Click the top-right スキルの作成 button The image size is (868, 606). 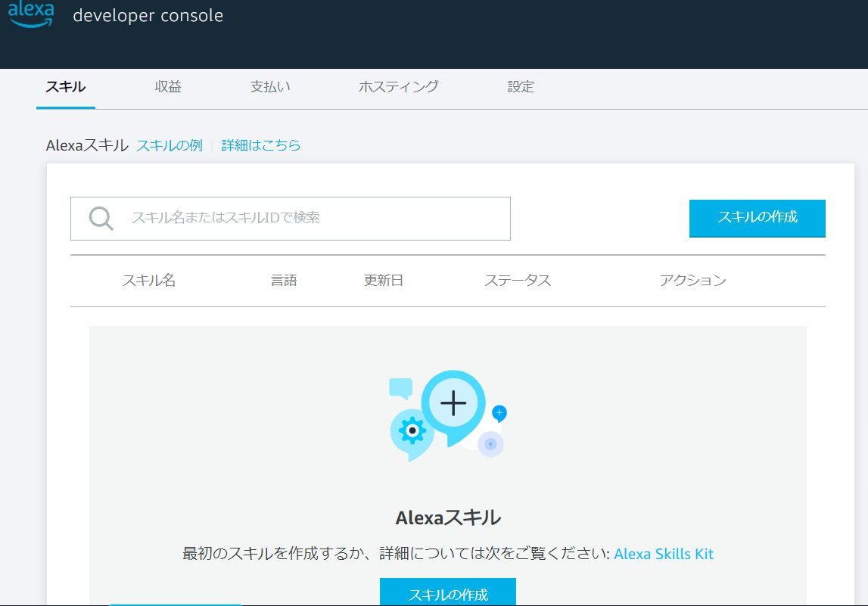757,218
